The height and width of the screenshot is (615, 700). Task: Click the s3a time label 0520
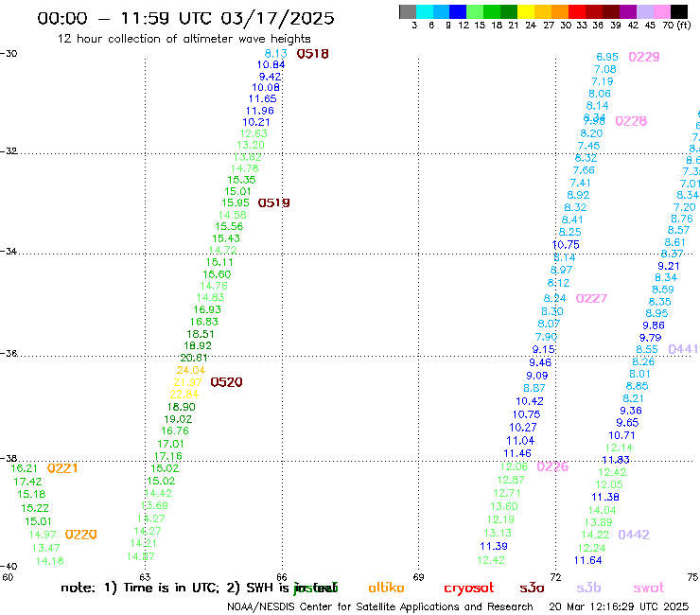click(x=226, y=382)
